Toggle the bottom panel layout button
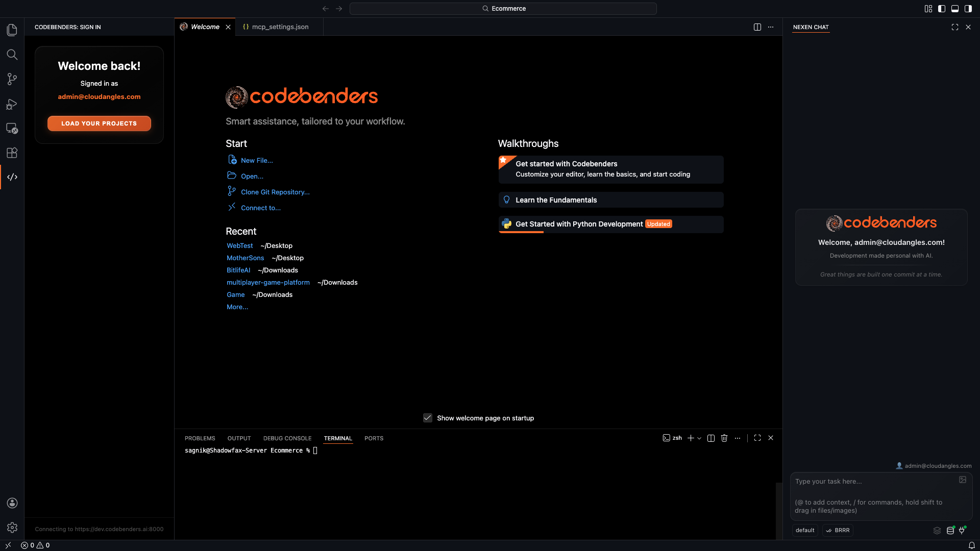 coord(954,9)
